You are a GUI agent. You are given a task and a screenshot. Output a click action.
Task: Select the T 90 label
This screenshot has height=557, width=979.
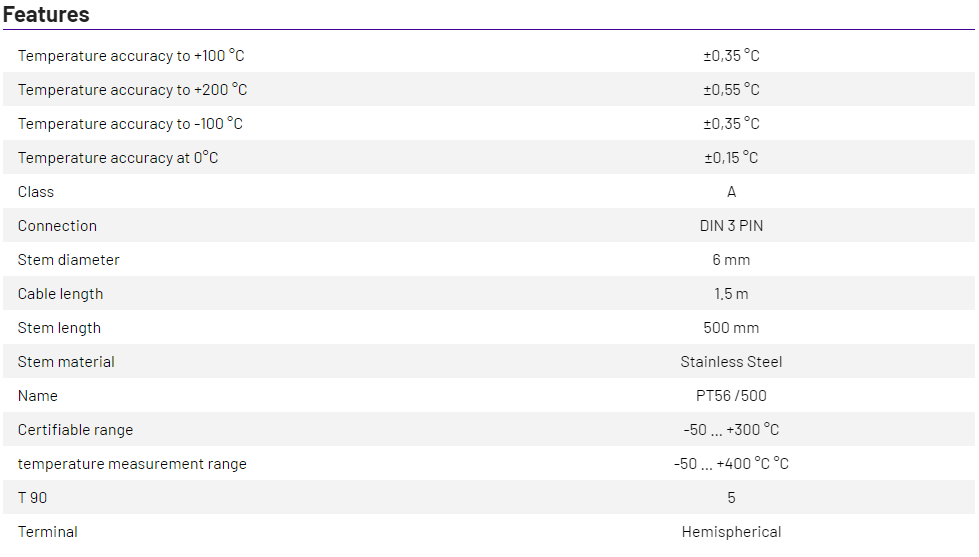(x=33, y=498)
